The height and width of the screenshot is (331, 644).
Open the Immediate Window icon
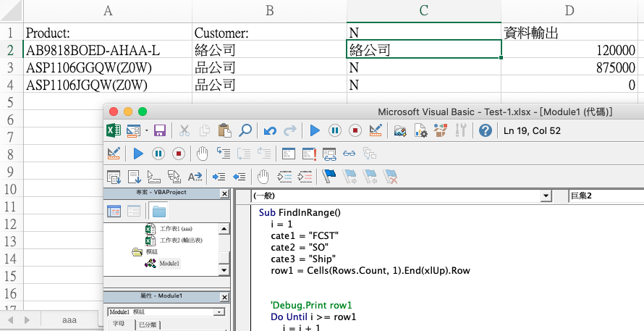(309, 154)
